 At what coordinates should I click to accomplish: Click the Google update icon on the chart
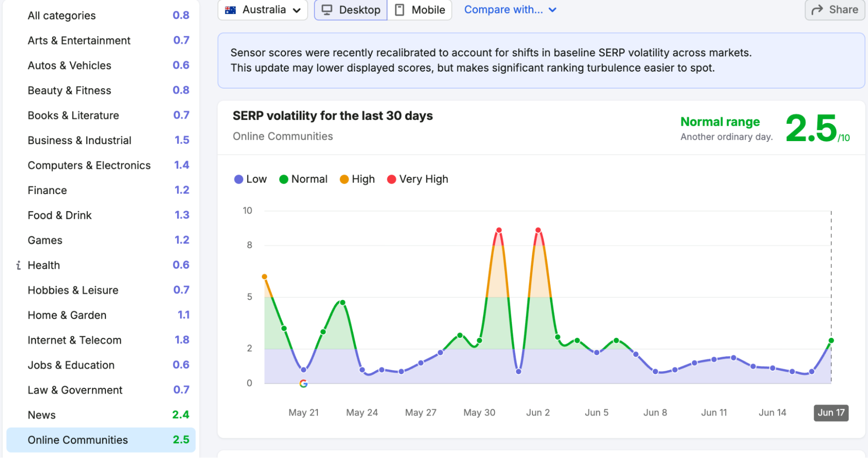pyautogui.click(x=304, y=383)
